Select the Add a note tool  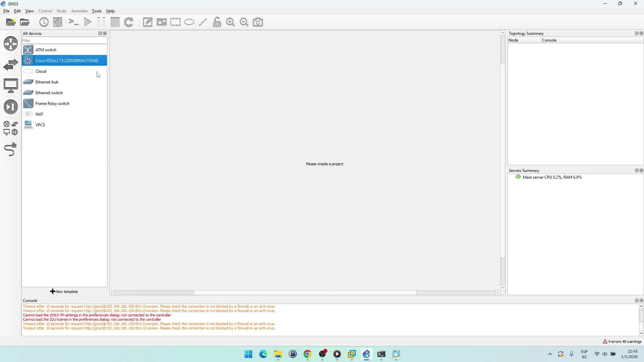147,22
